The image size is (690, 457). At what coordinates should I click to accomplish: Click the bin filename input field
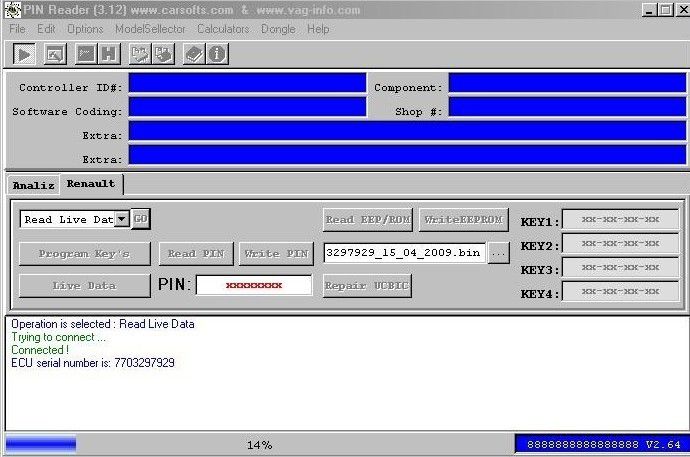[404, 253]
